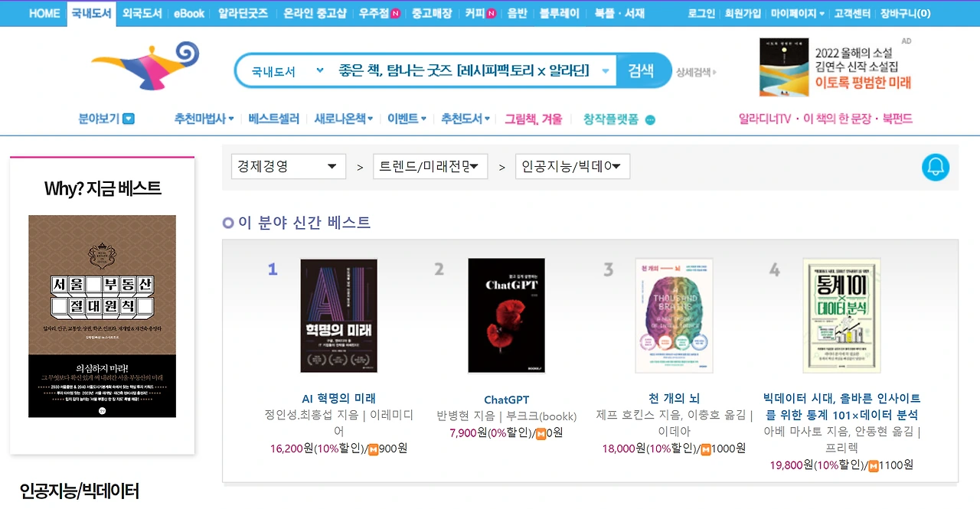Open 장바구니(0) cart link

point(906,13)
